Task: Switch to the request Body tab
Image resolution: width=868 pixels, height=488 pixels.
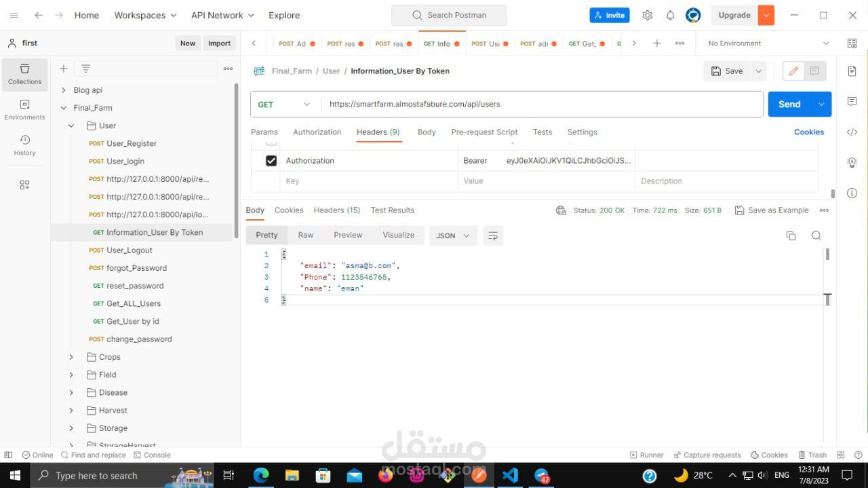Action: (x=427, y=132)
